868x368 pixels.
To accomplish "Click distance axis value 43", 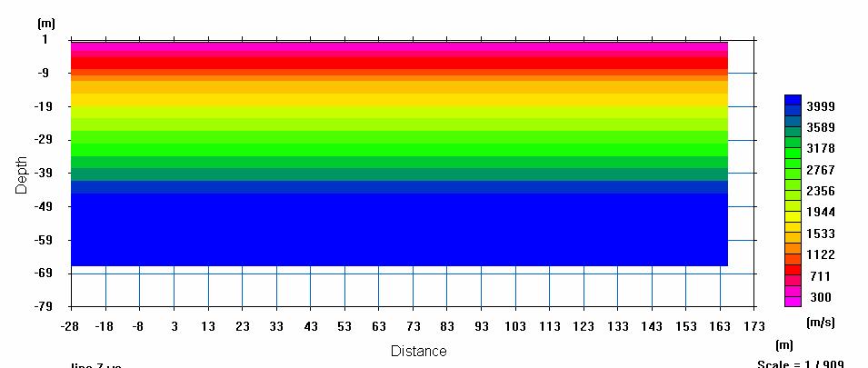I will (311, 326).
